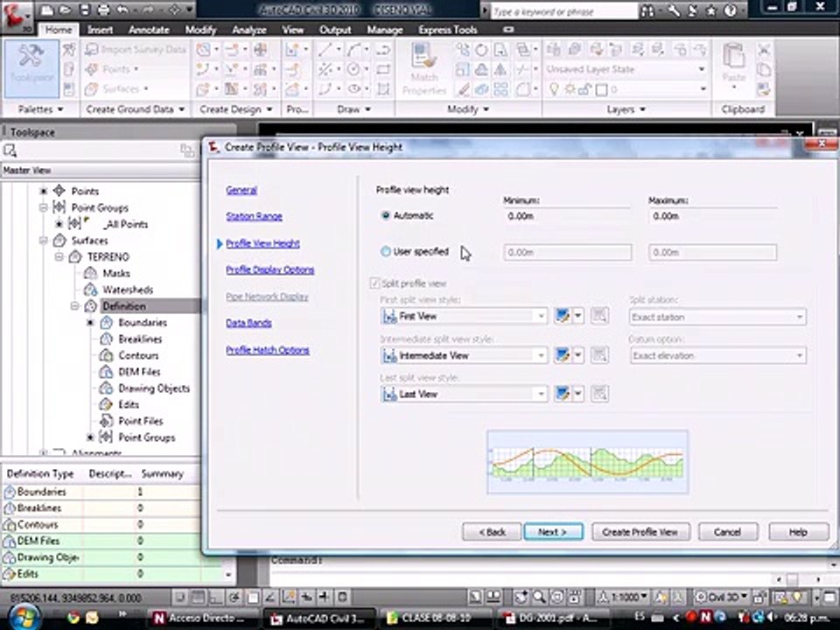Switch to the Insert ribbon tab
Image resolution: width=840 pixels, height=630 pixels.
100,30
